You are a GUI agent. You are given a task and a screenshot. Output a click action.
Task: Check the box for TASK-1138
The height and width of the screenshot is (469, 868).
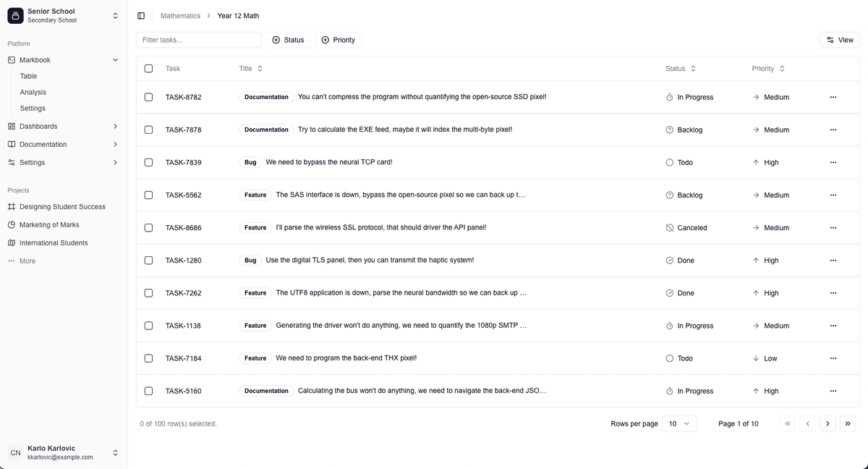point(148,326)
